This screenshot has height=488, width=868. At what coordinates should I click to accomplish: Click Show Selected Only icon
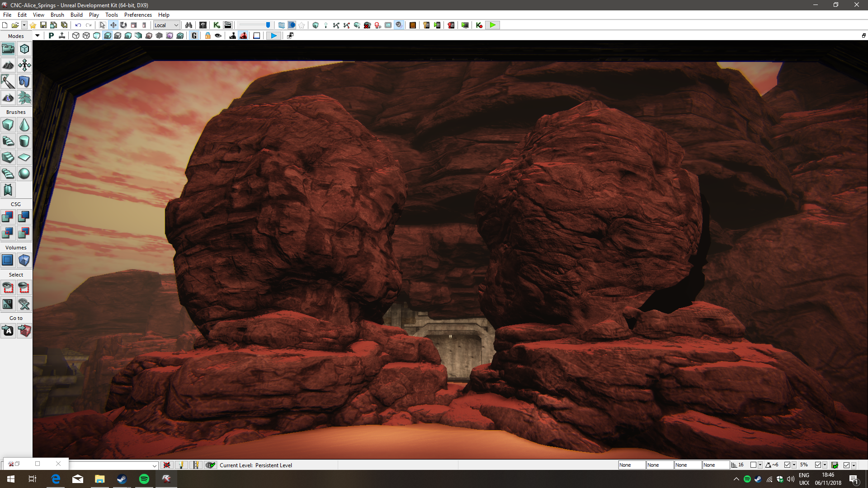8,287
